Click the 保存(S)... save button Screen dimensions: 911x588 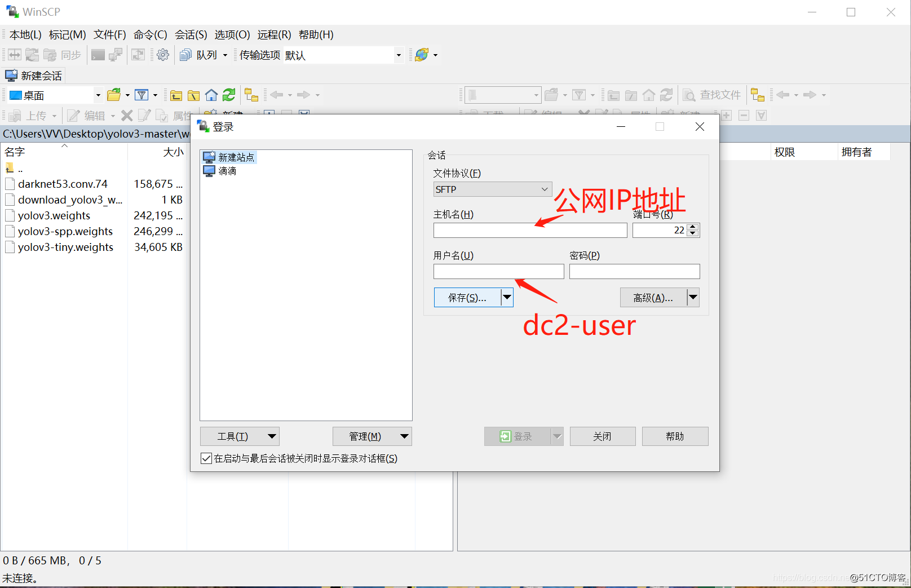(467, 297)
